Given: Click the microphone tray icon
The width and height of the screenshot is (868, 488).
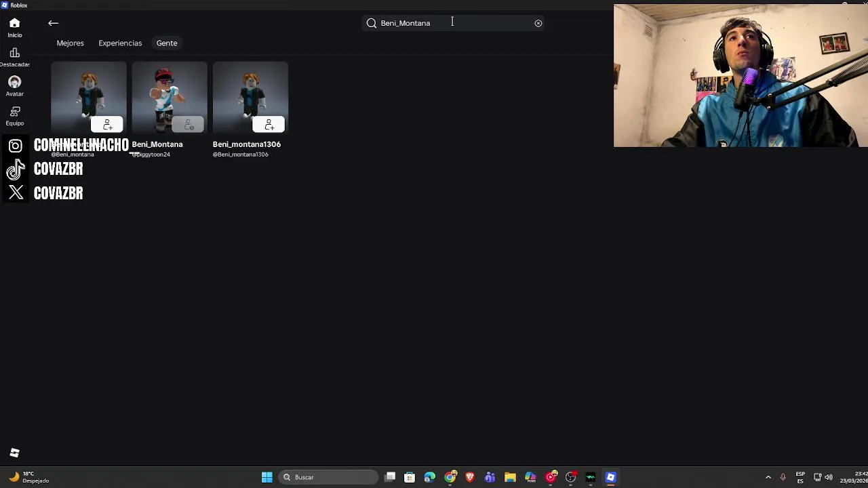Looking at the screenshot, I should [x=783, y=477].
